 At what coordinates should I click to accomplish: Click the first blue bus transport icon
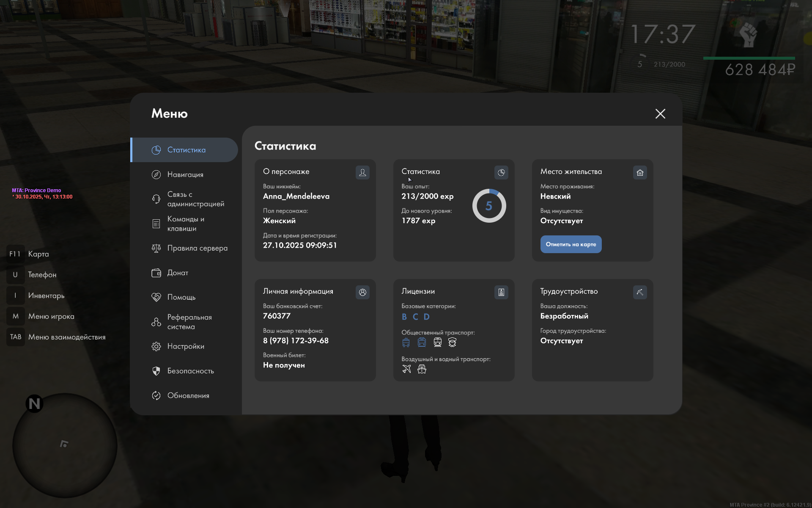pyautogui.click(x=406, y=342)
